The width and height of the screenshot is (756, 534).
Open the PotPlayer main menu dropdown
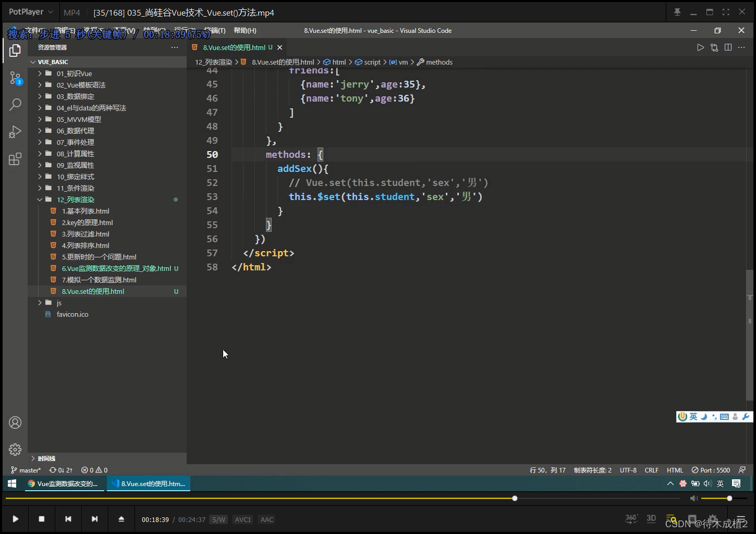[x=31, y=12]
